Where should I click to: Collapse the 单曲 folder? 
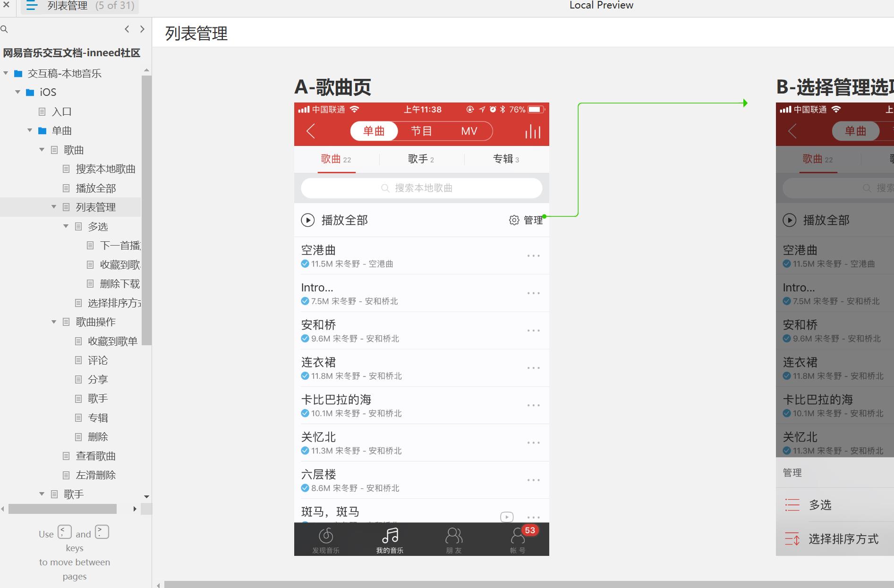30,130
